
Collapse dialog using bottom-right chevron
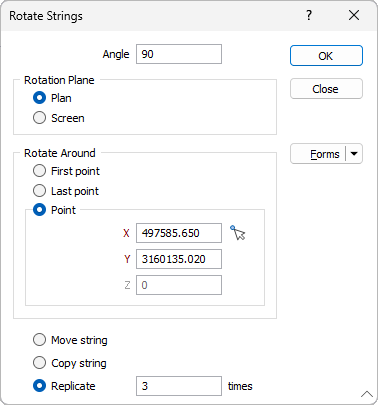click(367, 394)
